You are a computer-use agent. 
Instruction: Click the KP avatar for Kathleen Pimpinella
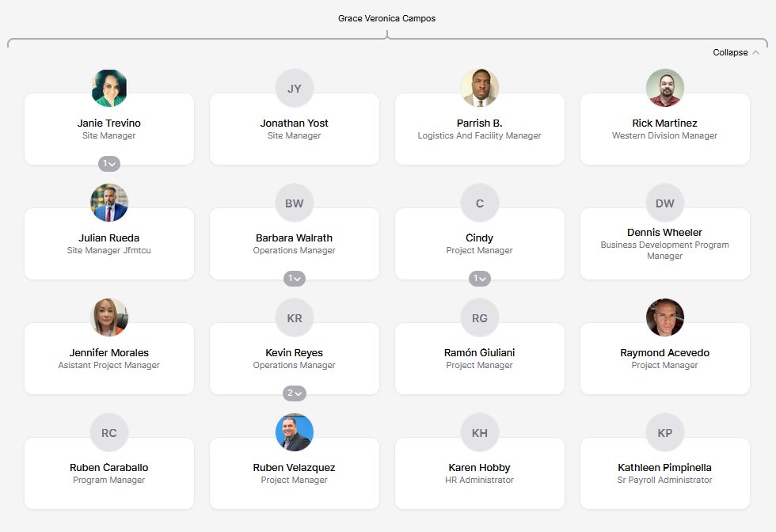point(665,432)
